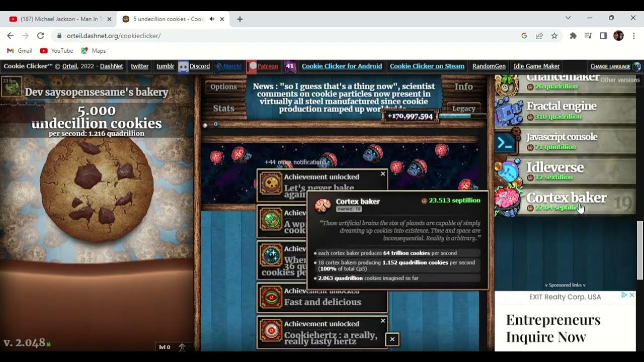Open the media controls icon
Image resolution: width=644 pixels, height=362 pixels.
pos(588,36)
